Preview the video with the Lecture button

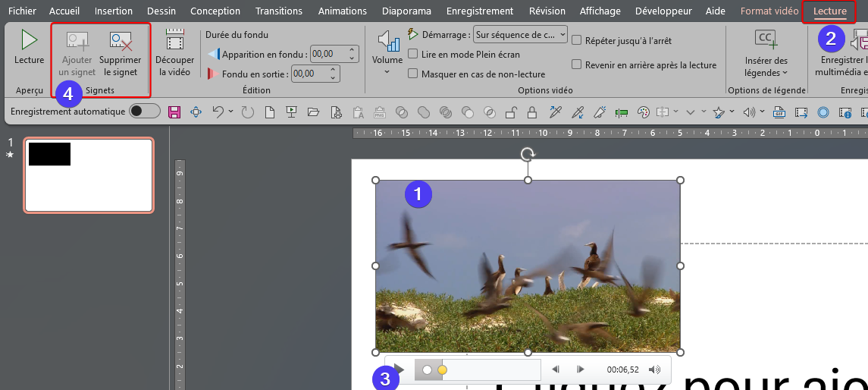29,48
